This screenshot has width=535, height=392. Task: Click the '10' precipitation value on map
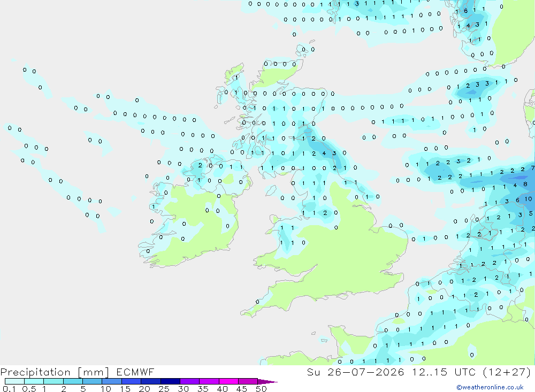click(x=528, y=199)
